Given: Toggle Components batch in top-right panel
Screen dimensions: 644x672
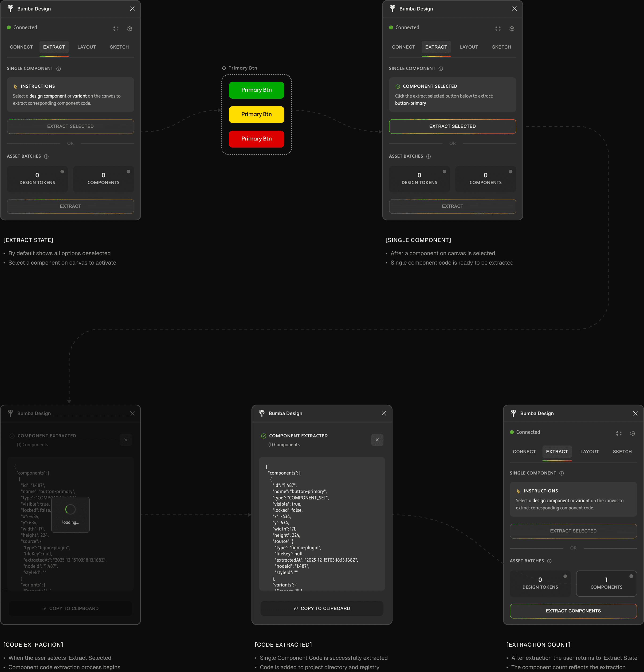Looking at the screenshot, I should pyautogui.click(x=485, y=178).
